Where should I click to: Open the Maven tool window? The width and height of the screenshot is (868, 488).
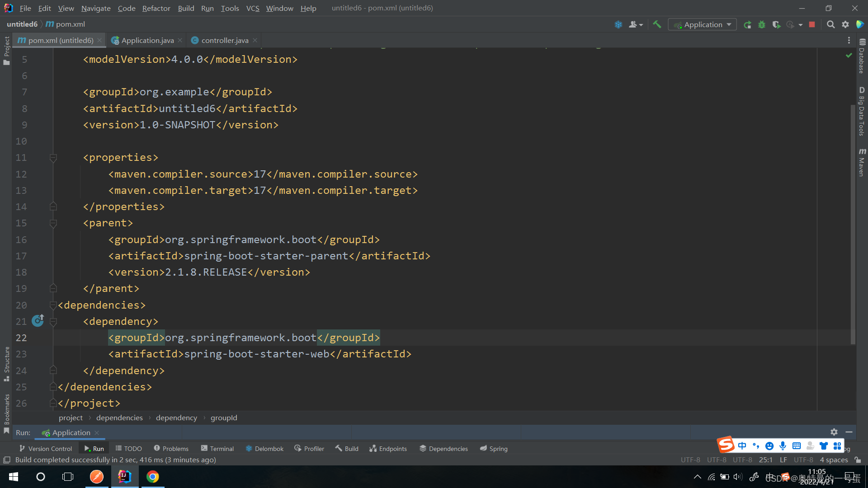click(862, 162)
